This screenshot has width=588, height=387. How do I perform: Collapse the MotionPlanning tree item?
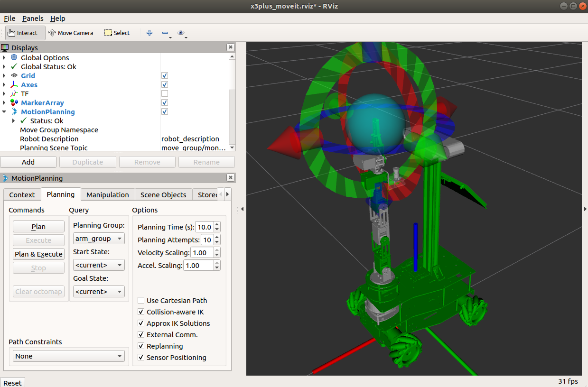4,112
